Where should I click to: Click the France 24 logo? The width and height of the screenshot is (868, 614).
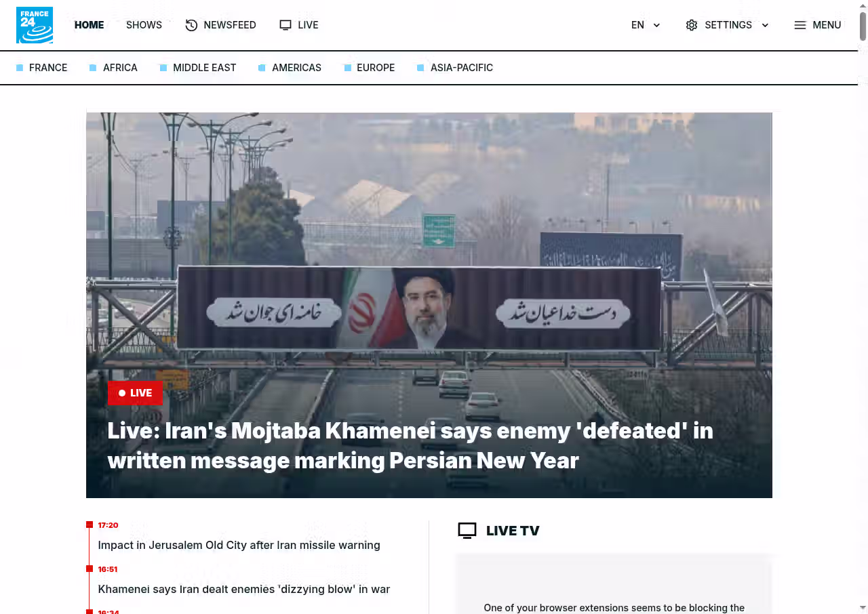(35, 25)
